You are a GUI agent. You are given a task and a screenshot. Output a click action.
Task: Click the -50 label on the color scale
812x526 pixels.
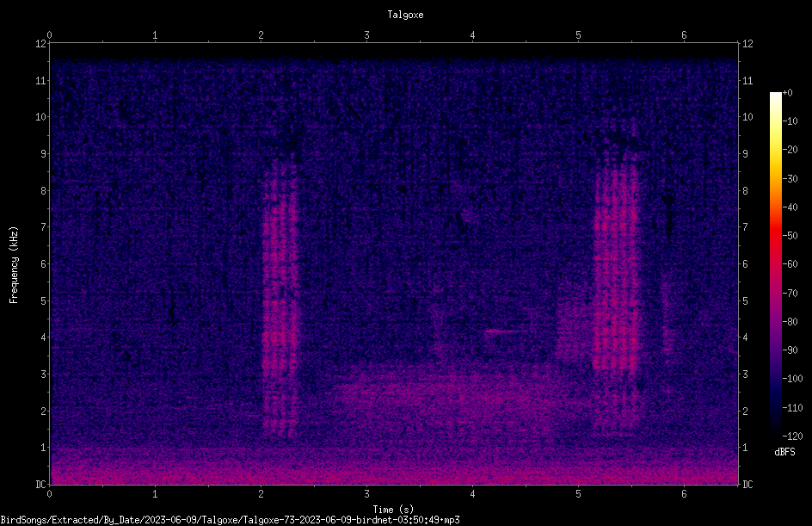790,236
